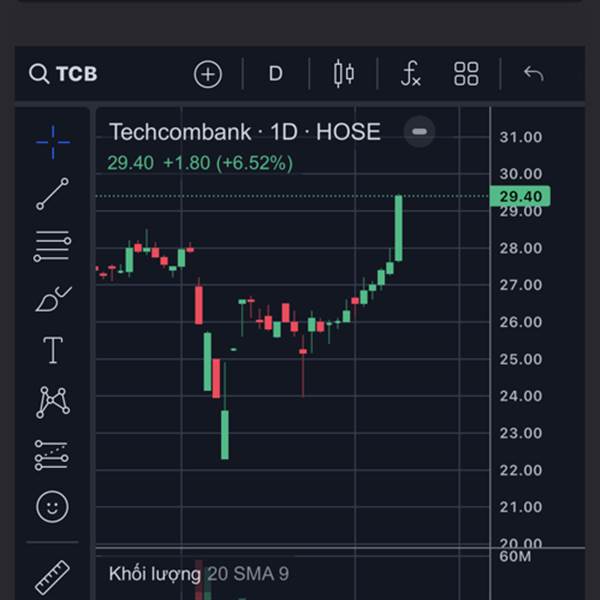This screenshot has width=600, height=600.
Task: Open the fx indicators menu
Action: [x=411, y=73]
